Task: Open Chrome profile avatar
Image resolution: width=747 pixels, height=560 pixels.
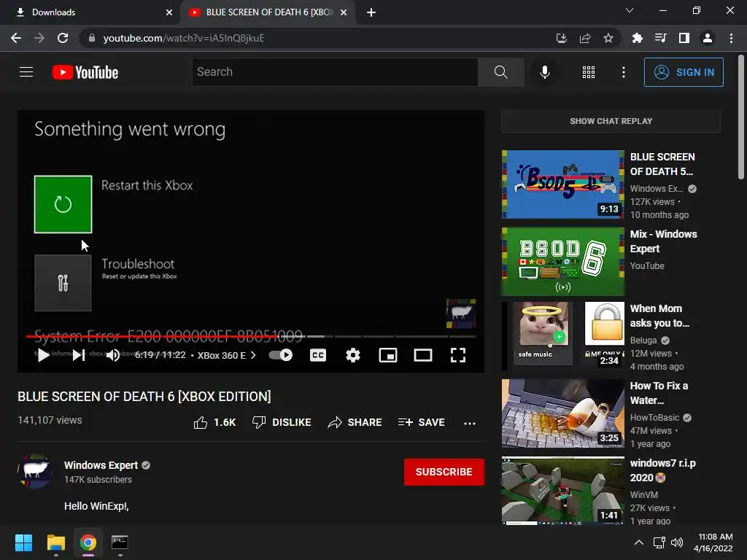Action: [x=708, y=38]
